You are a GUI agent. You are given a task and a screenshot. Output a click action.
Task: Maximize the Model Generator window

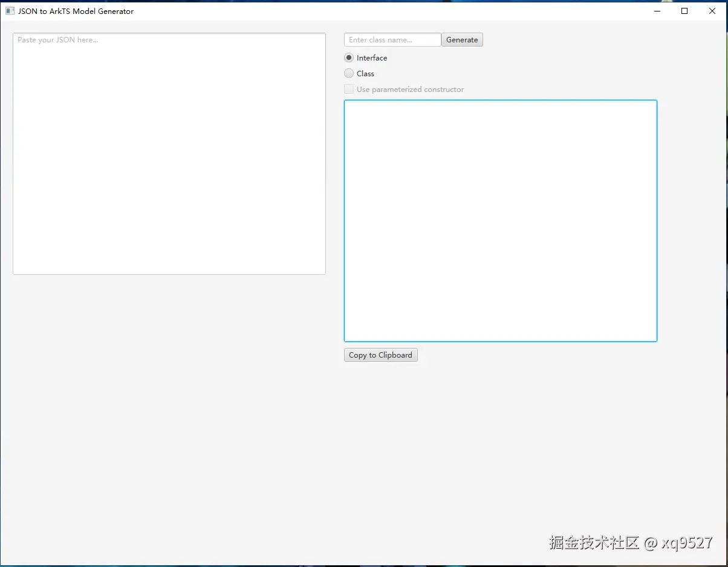click(684, 11)
